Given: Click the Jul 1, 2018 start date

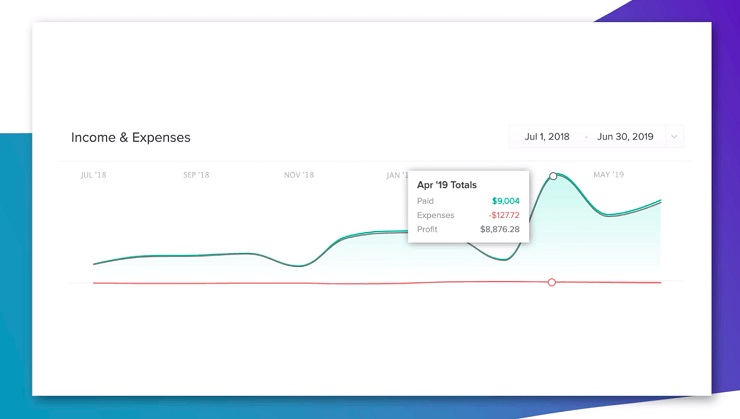Looking at the screenshot, I should (x=547, y=137).
